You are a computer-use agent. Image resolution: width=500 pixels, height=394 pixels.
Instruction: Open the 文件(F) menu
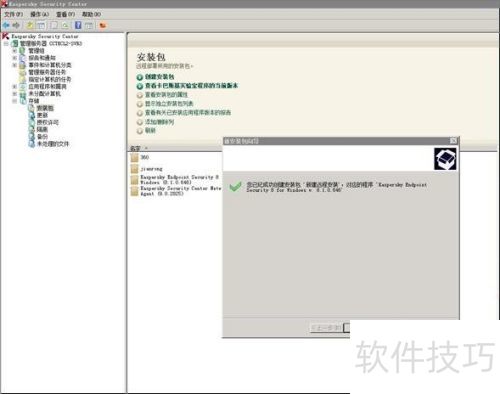(x=13, y=14)
